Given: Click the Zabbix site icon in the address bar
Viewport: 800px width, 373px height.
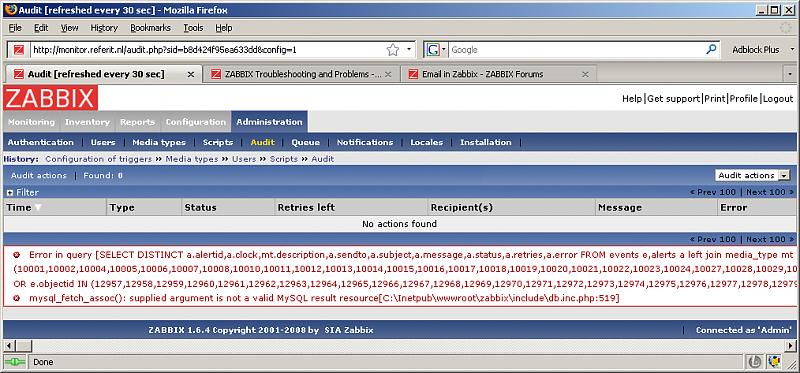Looking at the screenshot, I should click(x=19, y=49).
